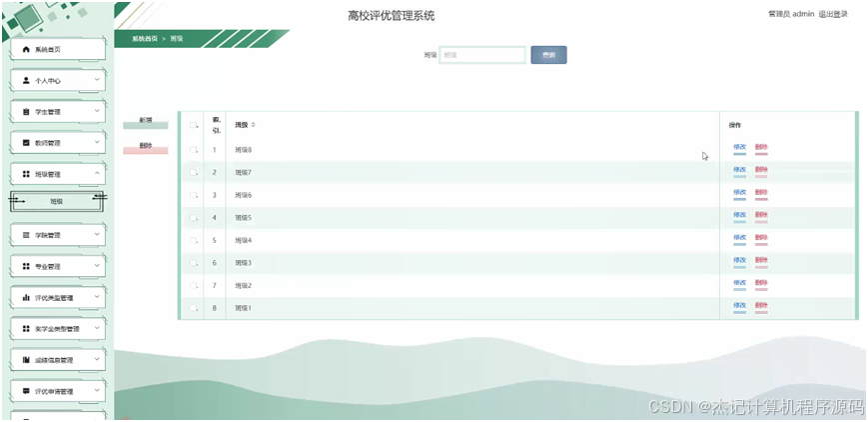Click the list icon for 学院管理
868x422 pixels.
tap(26, 235)
